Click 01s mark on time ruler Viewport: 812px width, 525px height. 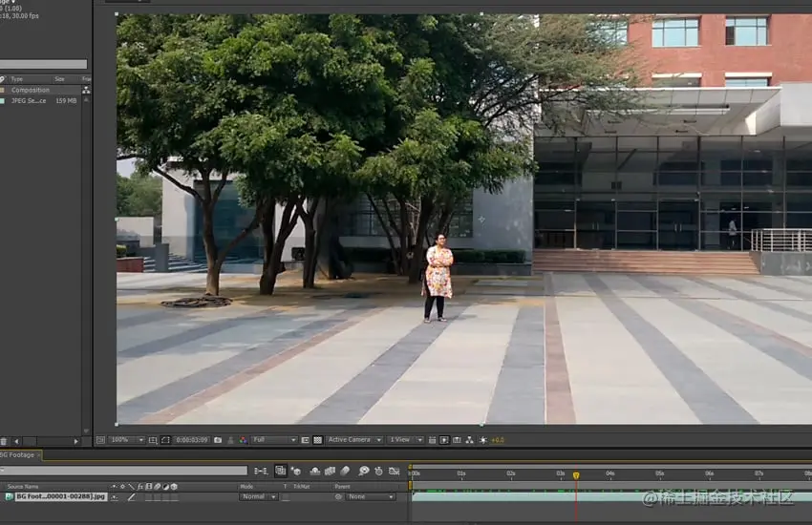[x=461, y=473]
